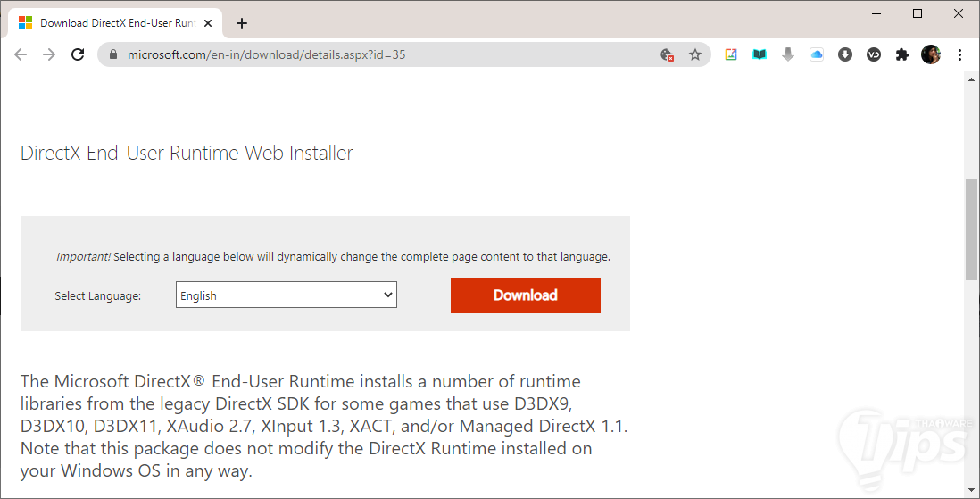980x499 pixels.
Task: Open the blocked cookies indicator
Action: click(667, 54)
